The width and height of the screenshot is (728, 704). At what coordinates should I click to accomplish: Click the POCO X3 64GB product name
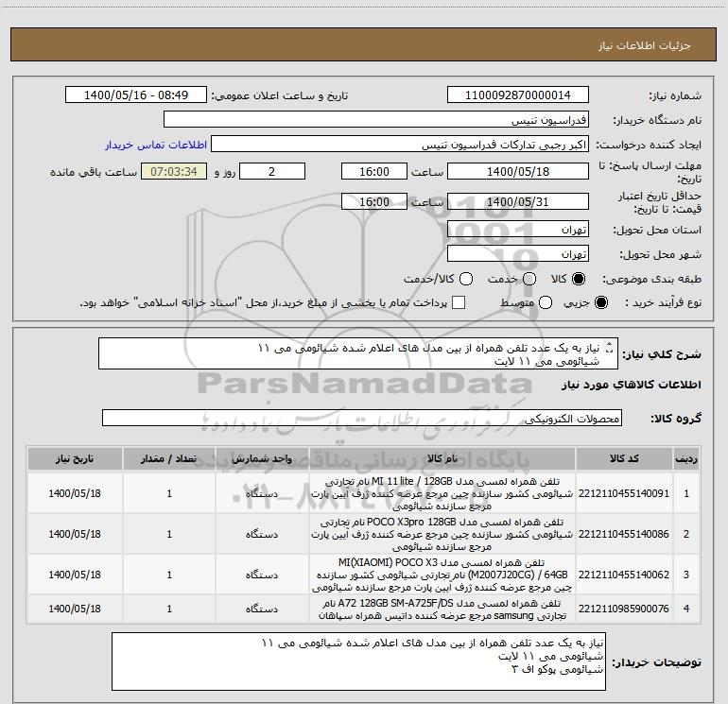(442, 575)
